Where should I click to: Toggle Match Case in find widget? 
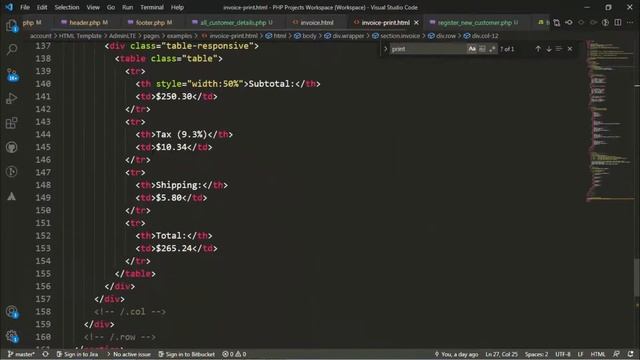[x=472, y=49]
